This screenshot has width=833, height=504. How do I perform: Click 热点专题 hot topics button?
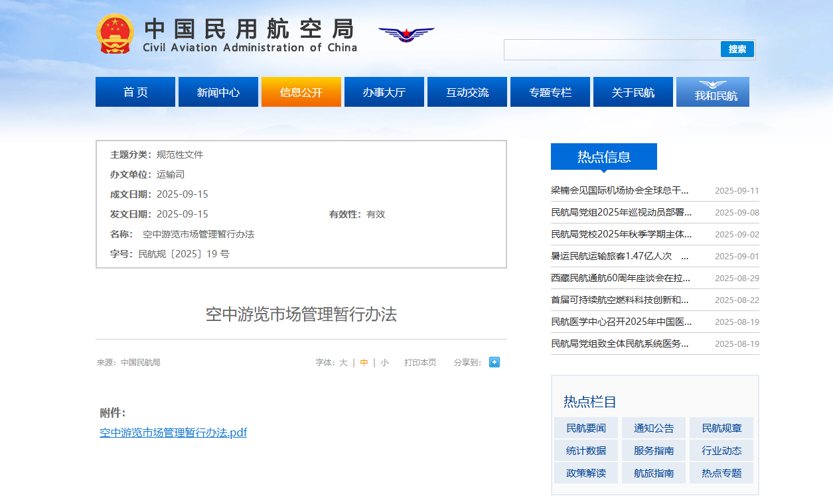(x=721, y=473)
